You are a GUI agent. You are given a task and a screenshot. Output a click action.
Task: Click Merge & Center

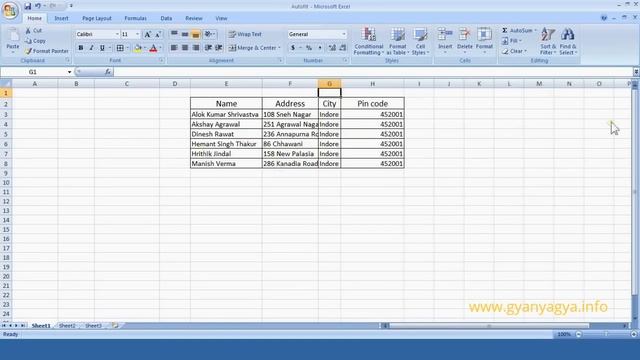pyautogui.click(x=252, y=48)
